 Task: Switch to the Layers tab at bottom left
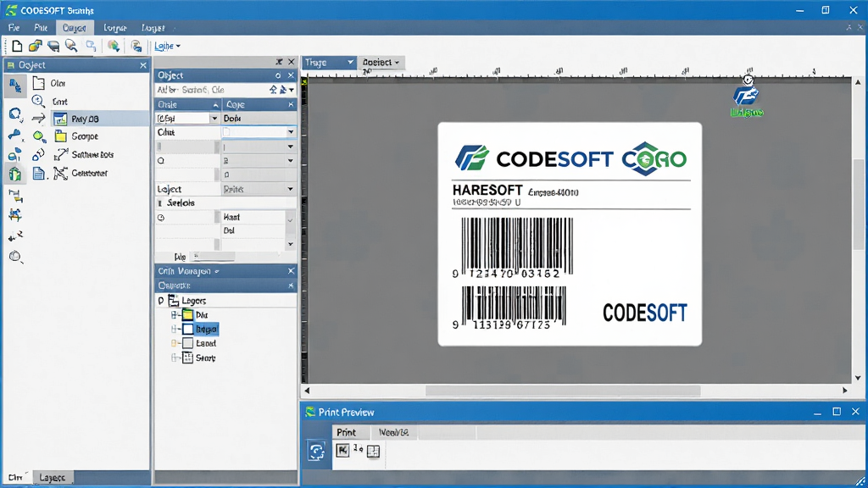pos(52,478)
